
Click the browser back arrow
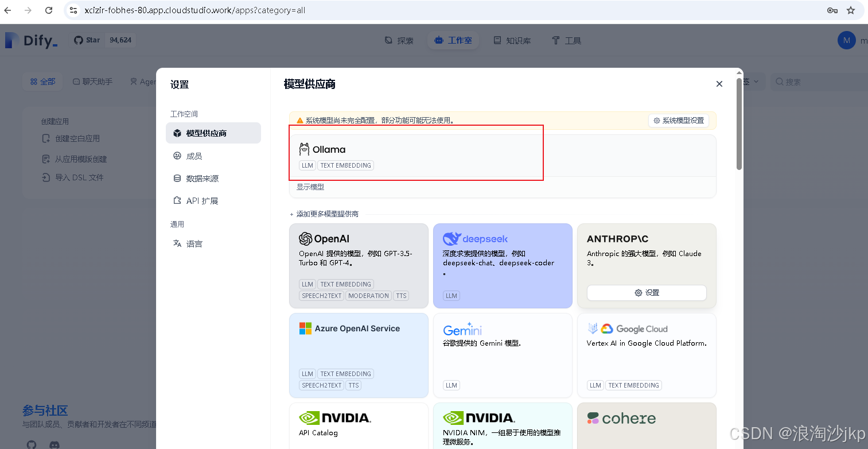(8, 10)
